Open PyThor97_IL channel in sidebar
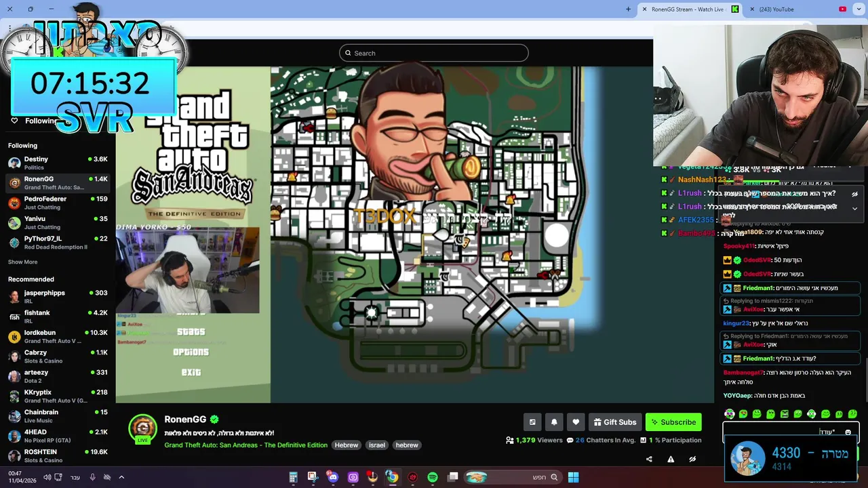Viewport: 868px width, 488px height. (x=58, y=243)
